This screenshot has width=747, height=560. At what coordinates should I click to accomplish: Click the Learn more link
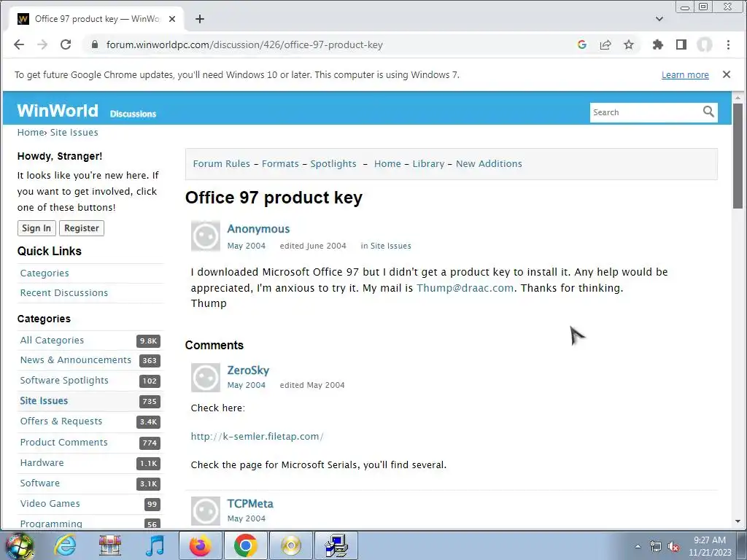click(x=685, y=75)
